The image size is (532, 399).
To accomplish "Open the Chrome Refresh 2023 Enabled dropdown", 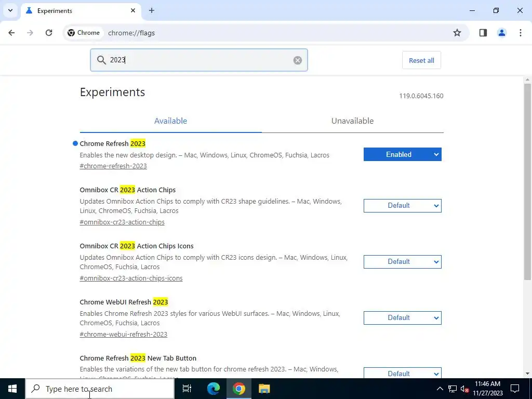I will 403,154.
